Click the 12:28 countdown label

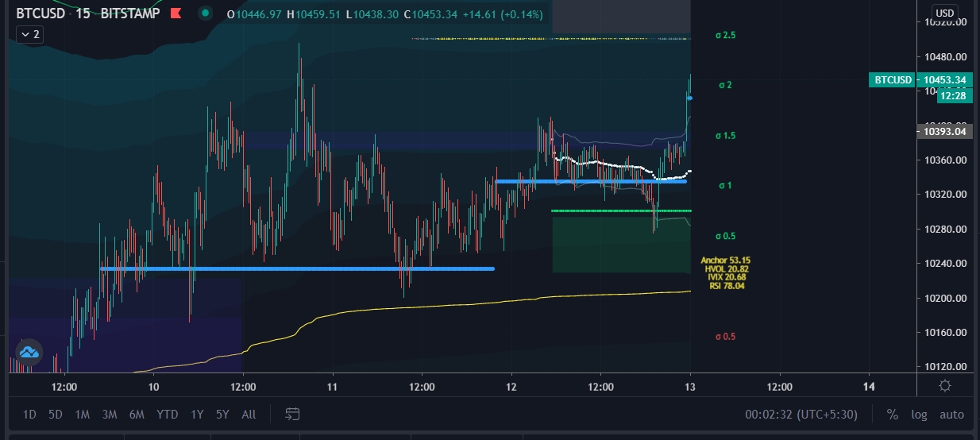(955, 96)
